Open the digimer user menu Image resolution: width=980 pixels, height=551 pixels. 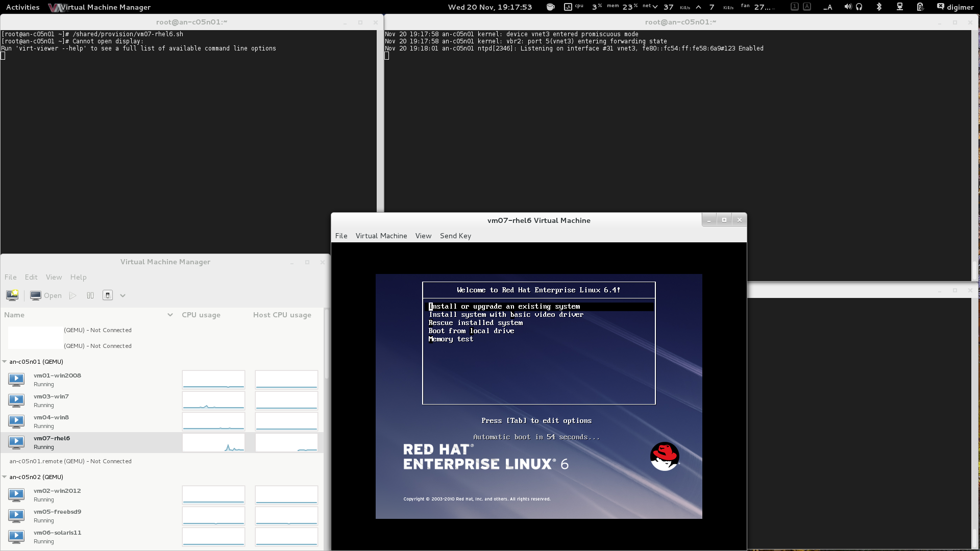point(955,7)
